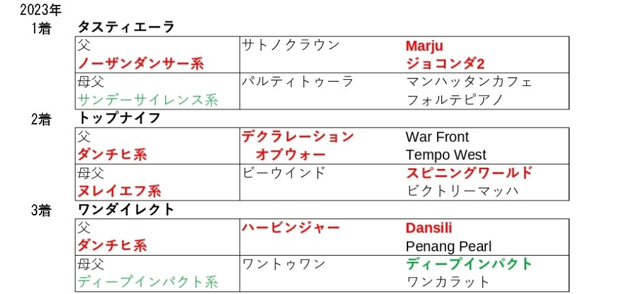The height and width of the screenshot is (294, 644).
Task: Select War Front in the pedigree
Action: click(x=437, y=137)
